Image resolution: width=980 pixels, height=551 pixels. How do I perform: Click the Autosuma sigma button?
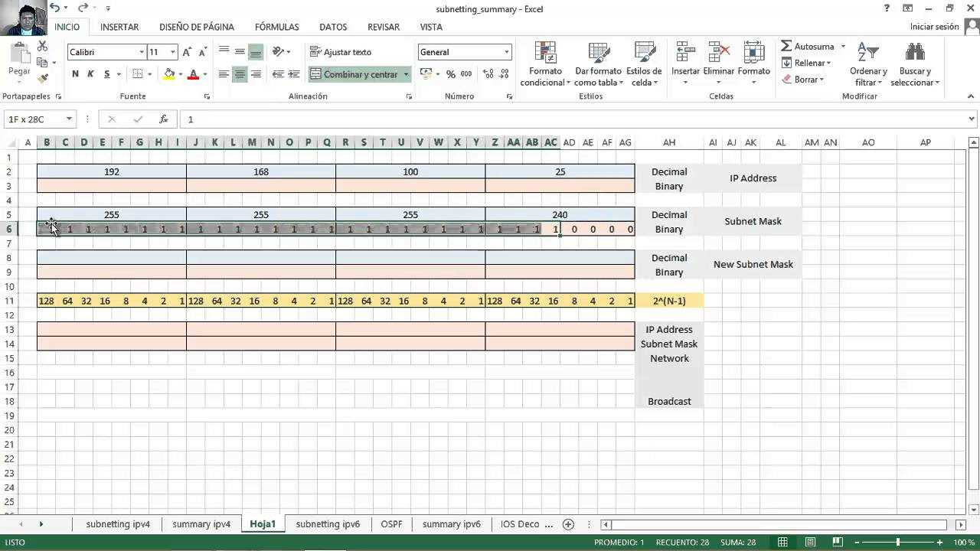tap(808, 46)
